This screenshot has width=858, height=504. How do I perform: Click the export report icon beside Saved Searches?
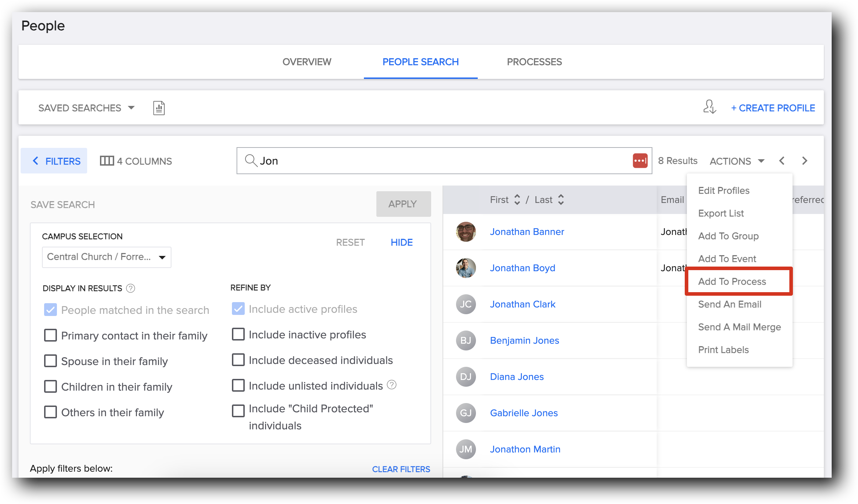pos(159,108)
